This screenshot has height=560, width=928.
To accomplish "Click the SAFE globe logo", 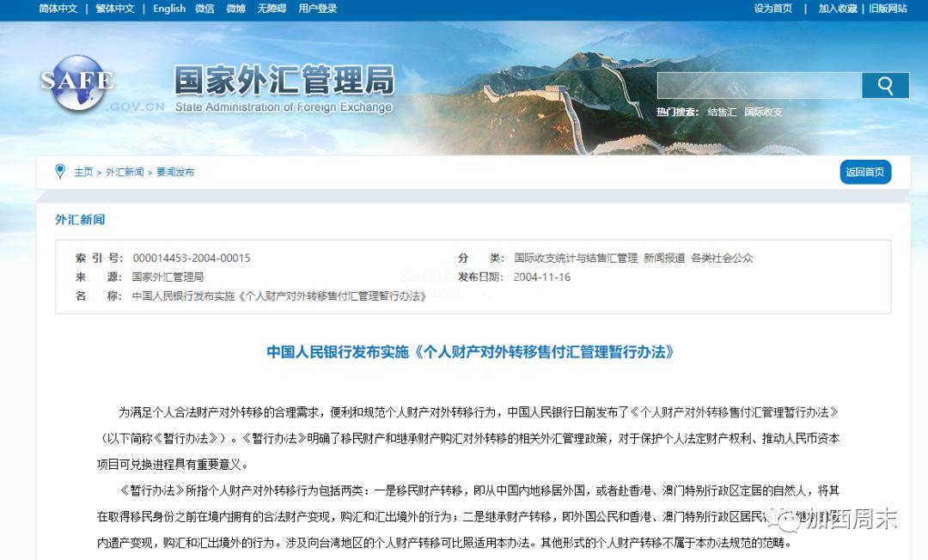I will pyautogui.click(x=77, y=82).
